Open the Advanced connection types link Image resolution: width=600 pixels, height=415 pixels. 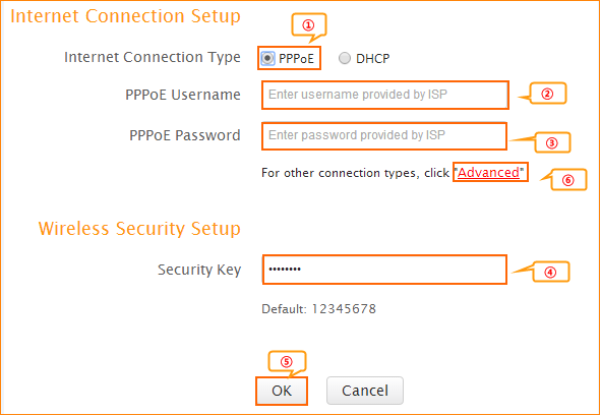[489, 172]
